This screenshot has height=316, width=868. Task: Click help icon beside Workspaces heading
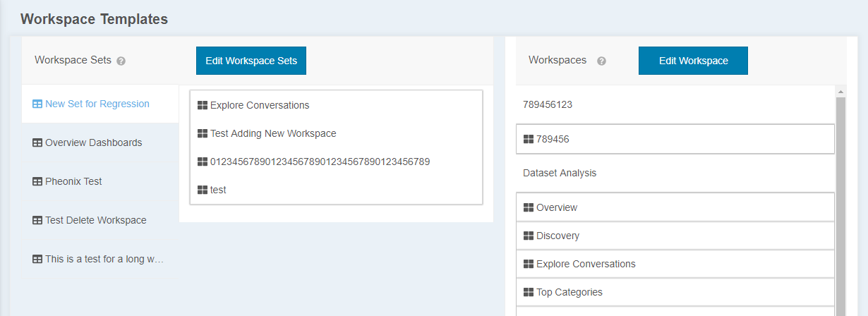coord(601,61)
